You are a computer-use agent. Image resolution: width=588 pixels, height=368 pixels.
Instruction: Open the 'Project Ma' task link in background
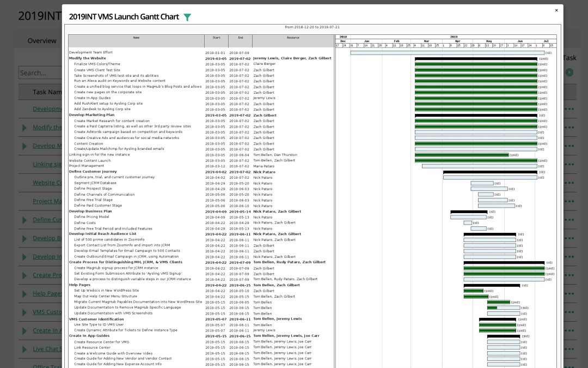tap(47, 201)
